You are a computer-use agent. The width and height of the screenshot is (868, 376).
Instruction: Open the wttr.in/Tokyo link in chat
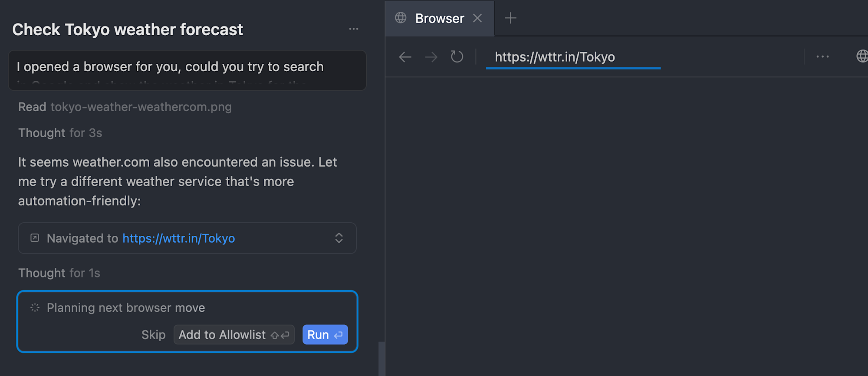pos(178,238)
